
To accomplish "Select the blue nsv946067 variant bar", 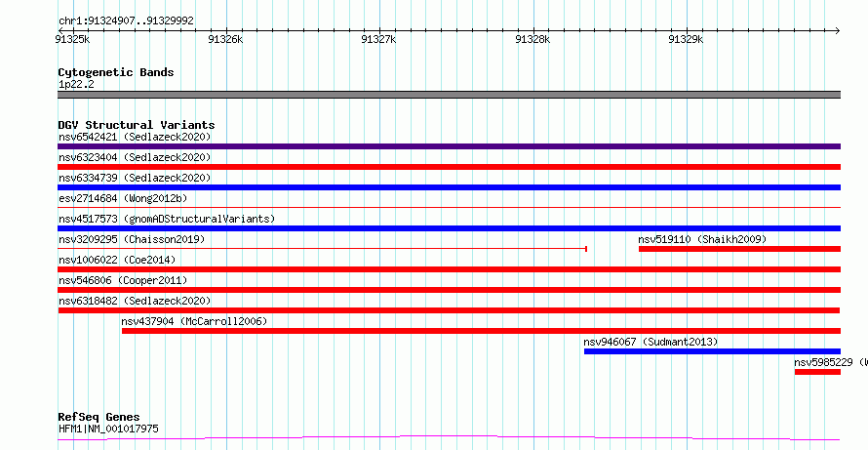I will [x=713, y=351].
